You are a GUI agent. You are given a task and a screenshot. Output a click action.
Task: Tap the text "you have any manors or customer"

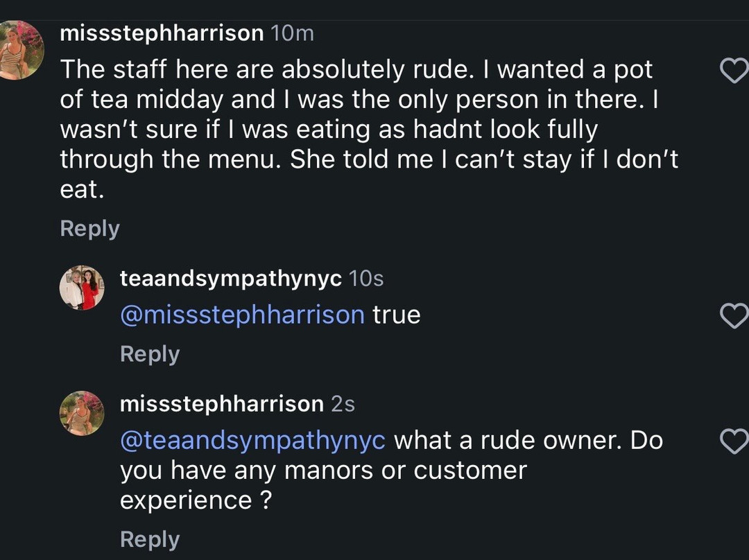[323, 471]
